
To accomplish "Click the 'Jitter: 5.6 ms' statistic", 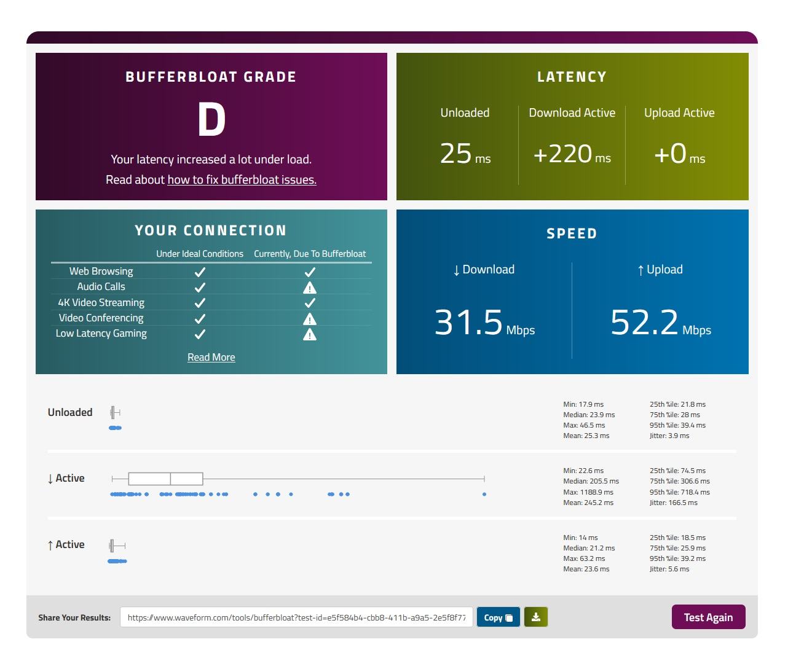I will coord(669,569).
